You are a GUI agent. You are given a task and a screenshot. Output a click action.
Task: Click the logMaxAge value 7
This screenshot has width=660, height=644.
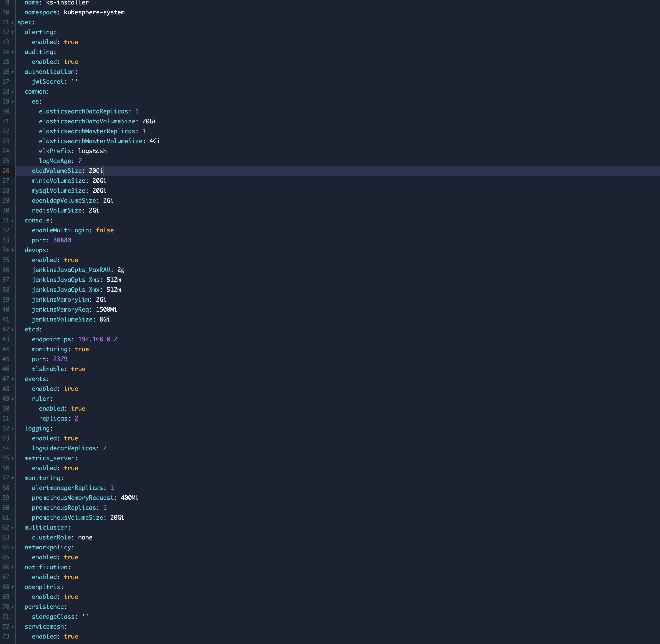point(80,161)
